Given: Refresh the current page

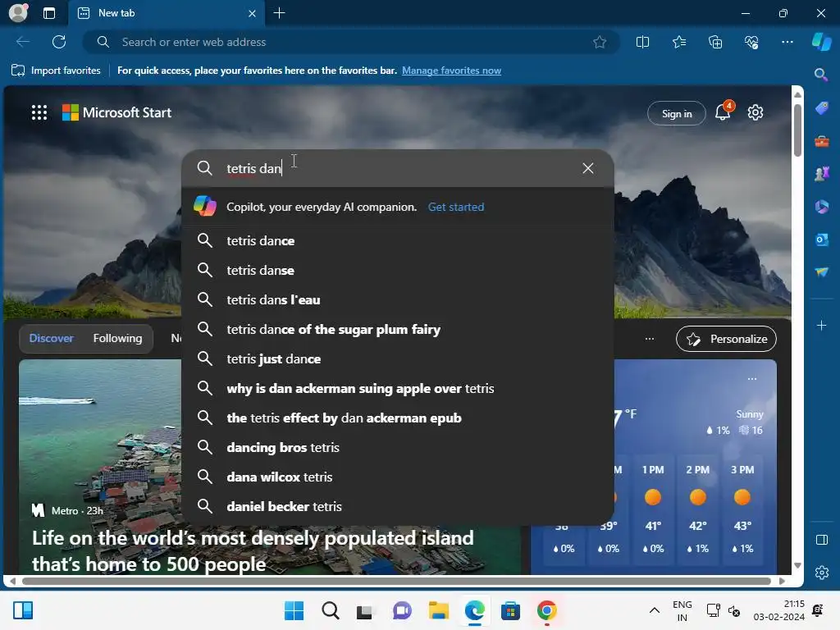Looking at the screenshot, I should point(59,42).
